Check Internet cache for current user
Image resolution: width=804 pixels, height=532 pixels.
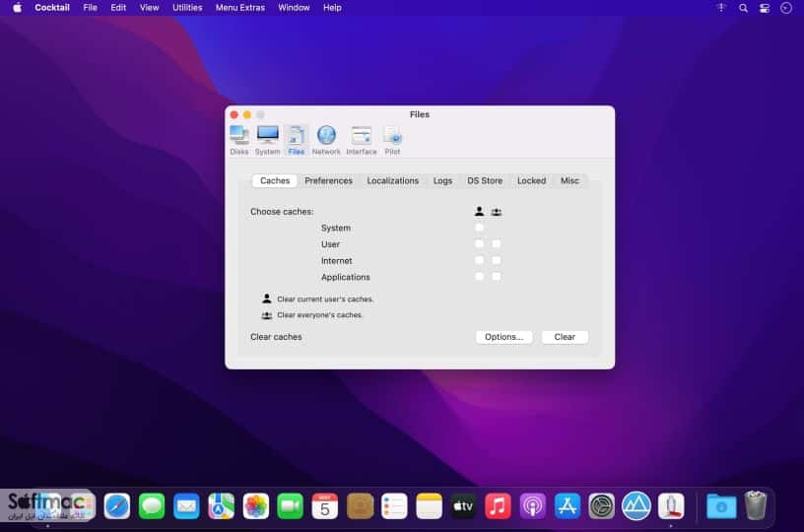pyautogui.click(x=479, y=260)
